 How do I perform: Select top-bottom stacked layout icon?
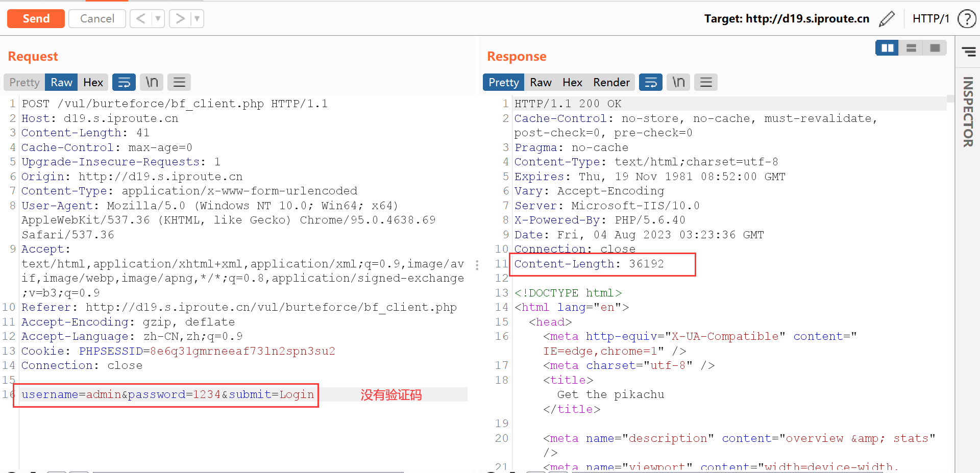click(x=911, y=48)
